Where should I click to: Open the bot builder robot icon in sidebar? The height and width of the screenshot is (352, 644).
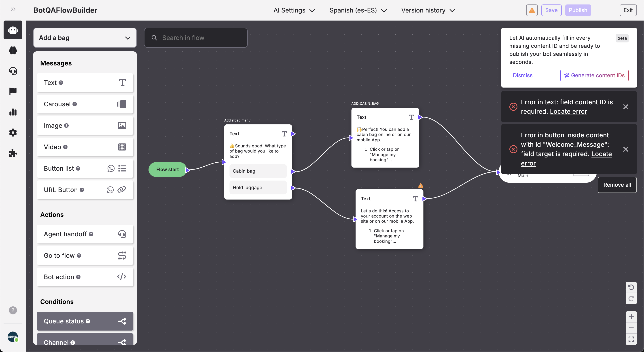(x=13, y=30)
